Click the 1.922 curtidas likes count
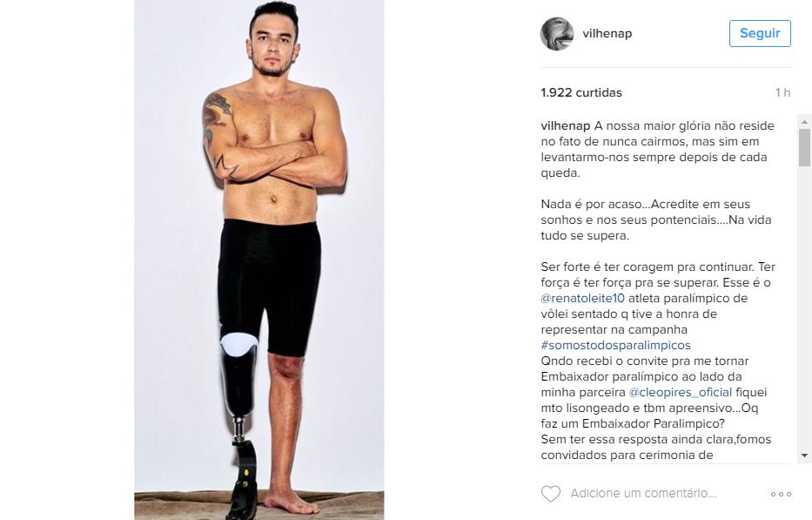Image resolution: width=812 pixels, height=520 pixels. pyautogui.click(x=581, y=93)
